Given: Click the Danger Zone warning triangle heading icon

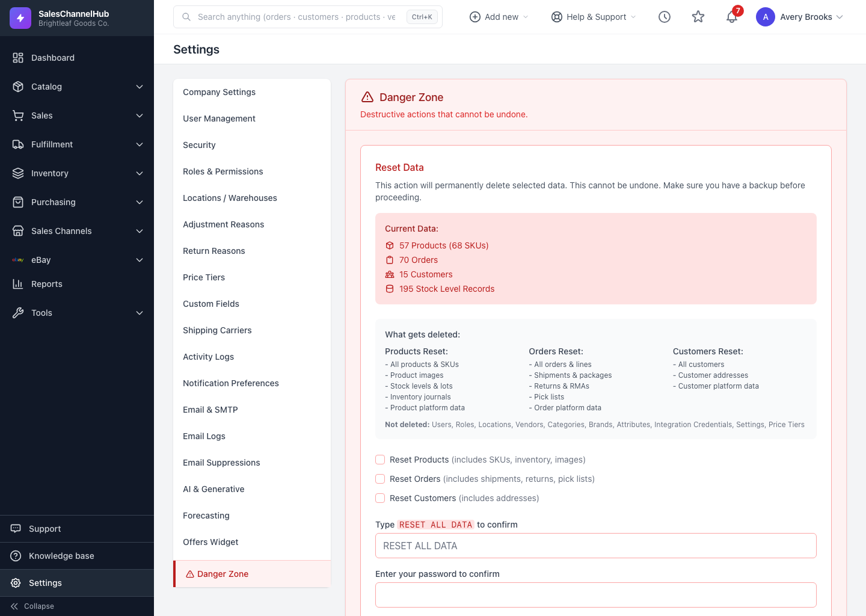Looking at the screenshot, I should click(367, 97).
